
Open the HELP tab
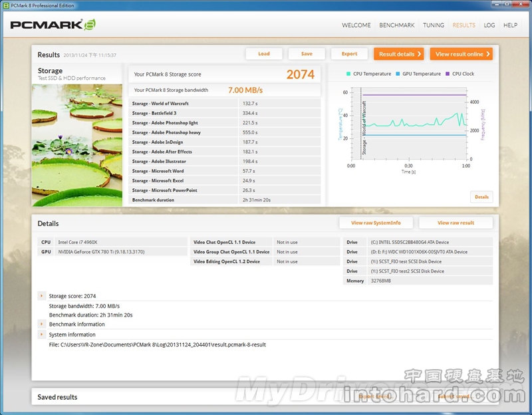click(510, 25)
